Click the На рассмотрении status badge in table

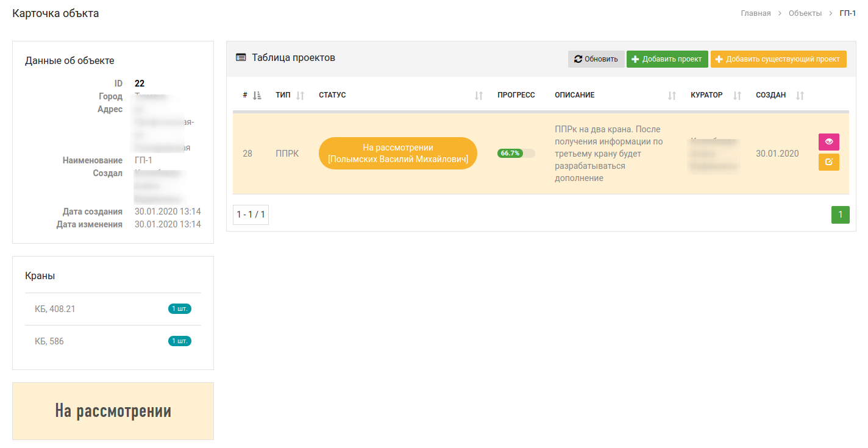(x=397, y=153)
